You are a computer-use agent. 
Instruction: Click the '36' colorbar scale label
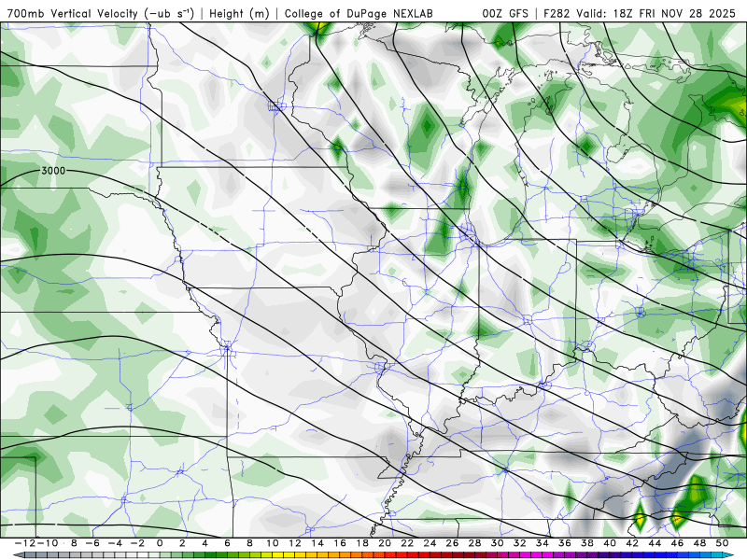click(565, 543)
